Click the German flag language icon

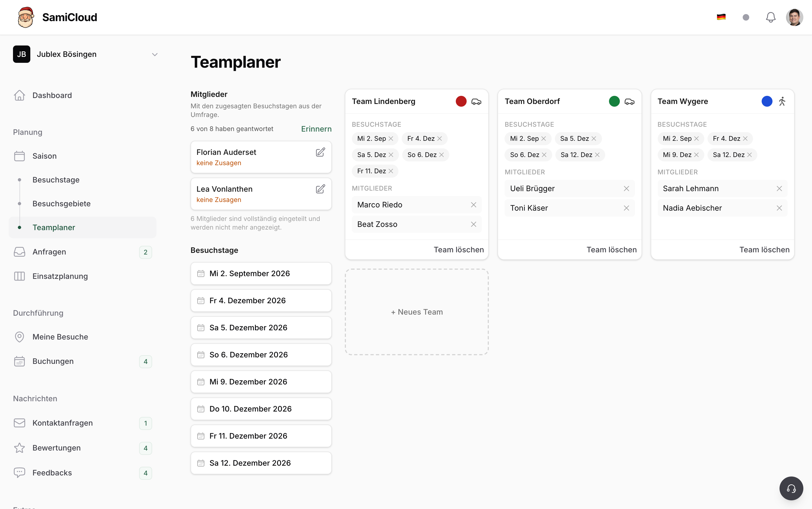[x=721, y=17]
